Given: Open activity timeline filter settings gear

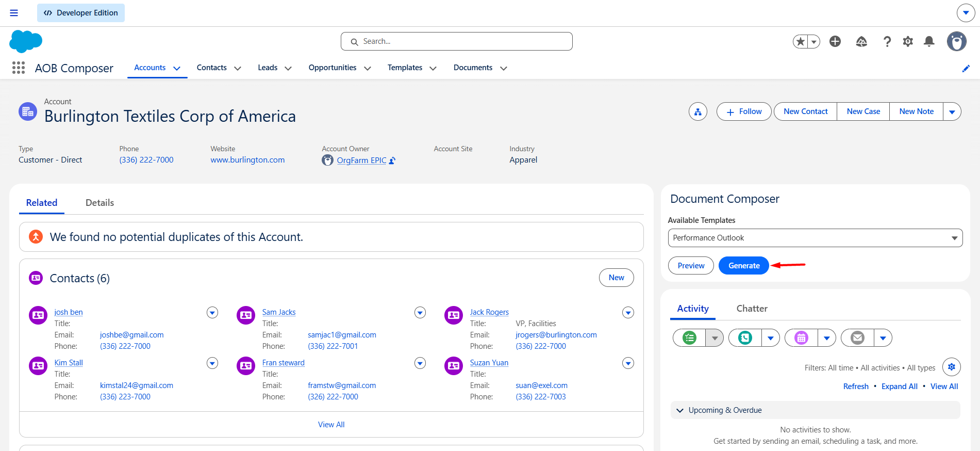Looking at the screenshot, I should (952, 367).
